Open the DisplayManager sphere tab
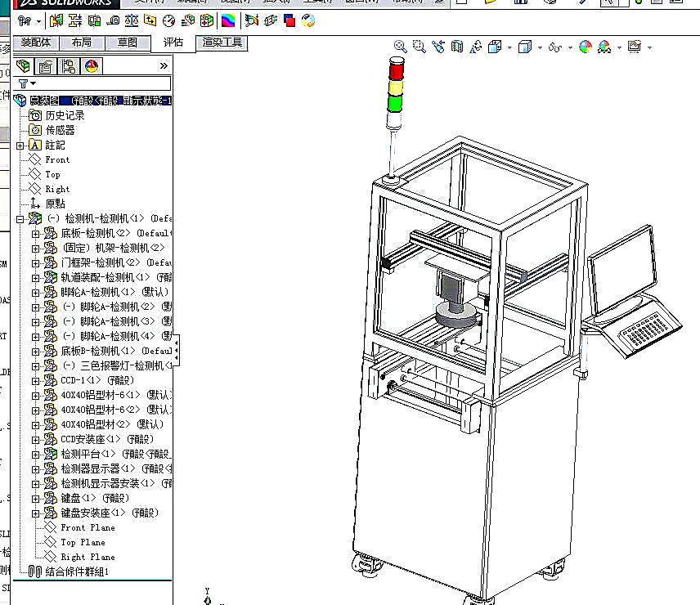700x605 pixels. (x=92, y=66)
